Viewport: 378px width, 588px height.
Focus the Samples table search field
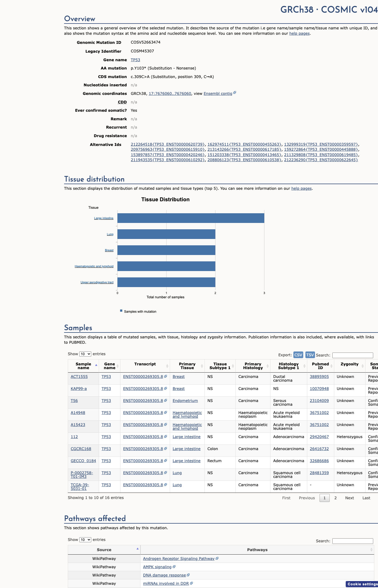(353, 355)
